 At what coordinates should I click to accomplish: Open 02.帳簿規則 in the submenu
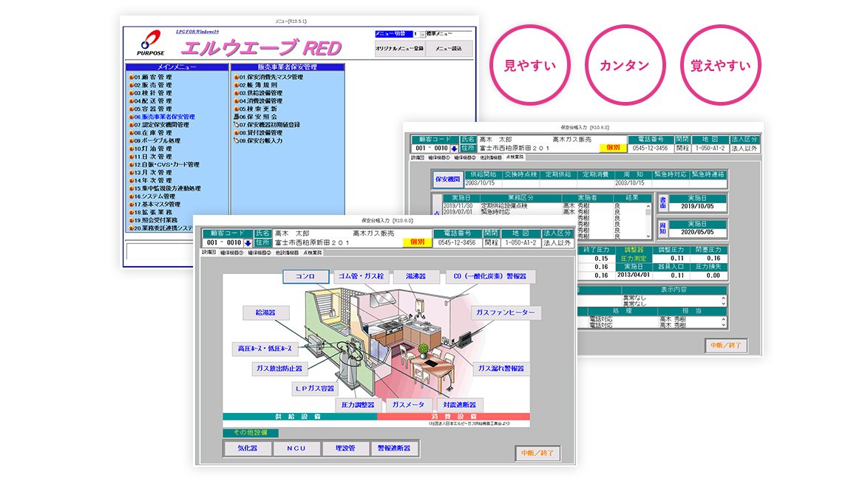258,85
